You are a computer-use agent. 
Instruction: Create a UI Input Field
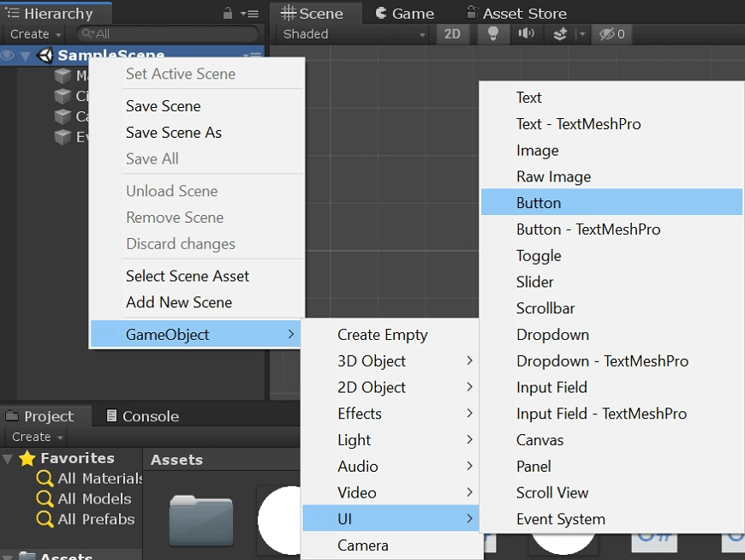(x=612, y=388)
